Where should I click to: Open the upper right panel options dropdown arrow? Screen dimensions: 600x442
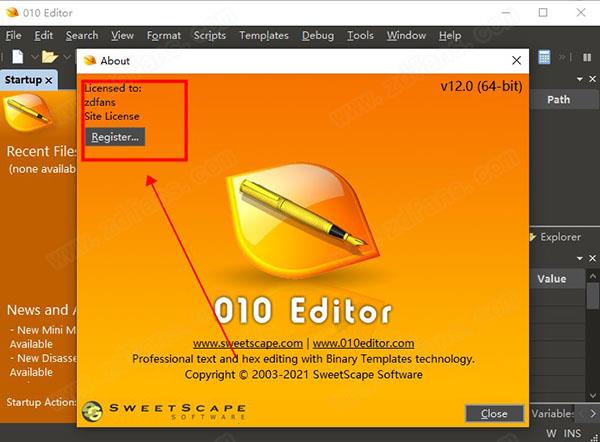click(x=580, y=79)
